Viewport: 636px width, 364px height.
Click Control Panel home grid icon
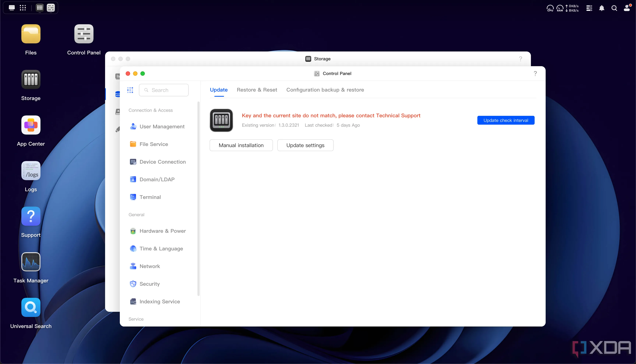click(x=130, y=90)
